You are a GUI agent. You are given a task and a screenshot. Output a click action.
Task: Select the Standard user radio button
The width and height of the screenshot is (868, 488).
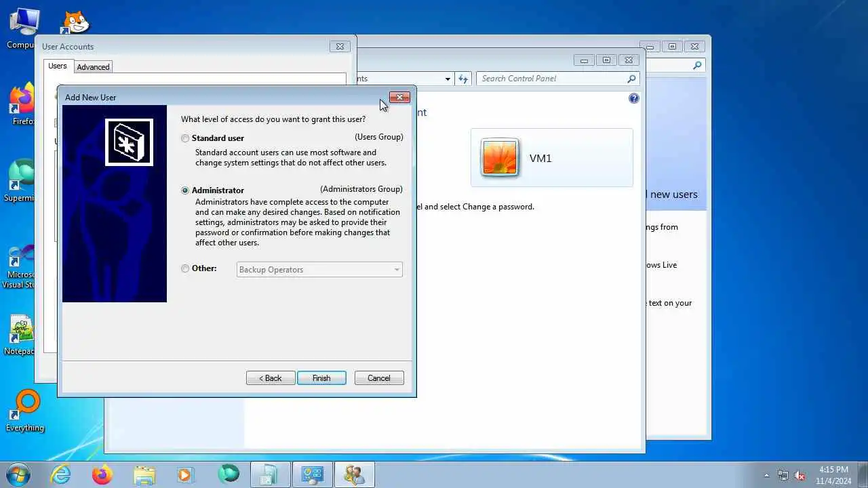pyautogui.click(x=185, y=138)
